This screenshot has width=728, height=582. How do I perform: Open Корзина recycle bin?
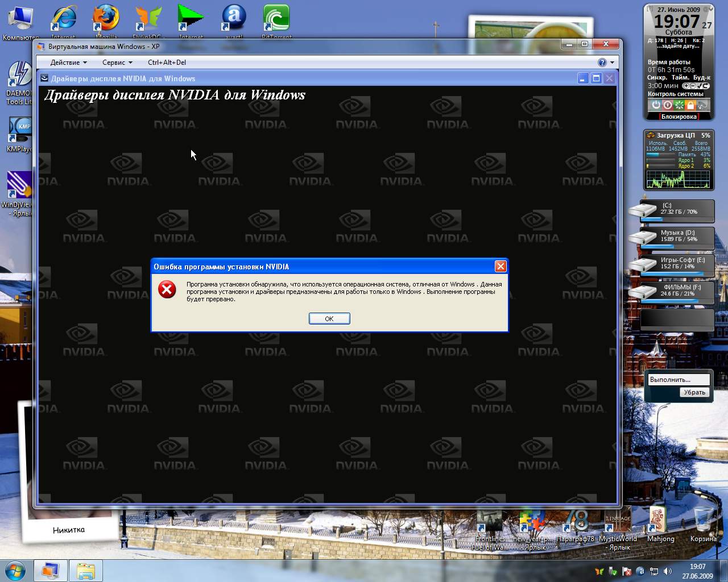tap(704, 526)
